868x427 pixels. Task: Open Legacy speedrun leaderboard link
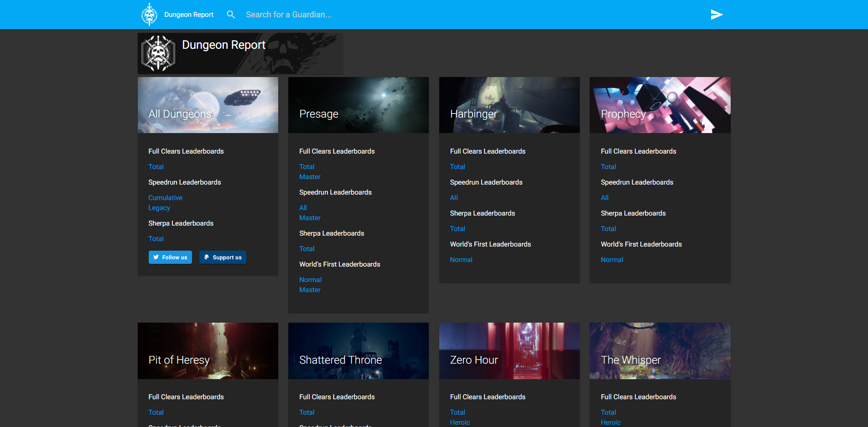(159, 208)
